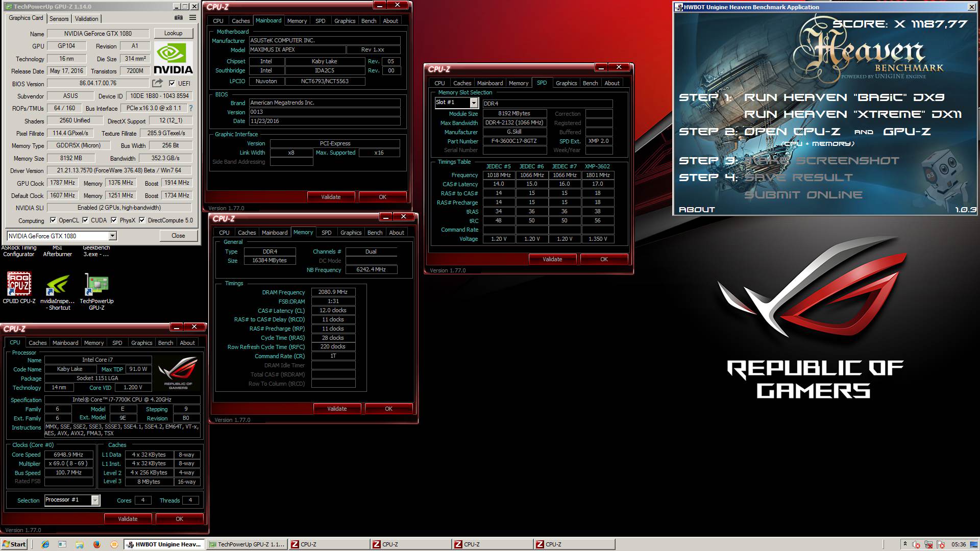Click the network disconnected tray icon

(x=928, y=545)
